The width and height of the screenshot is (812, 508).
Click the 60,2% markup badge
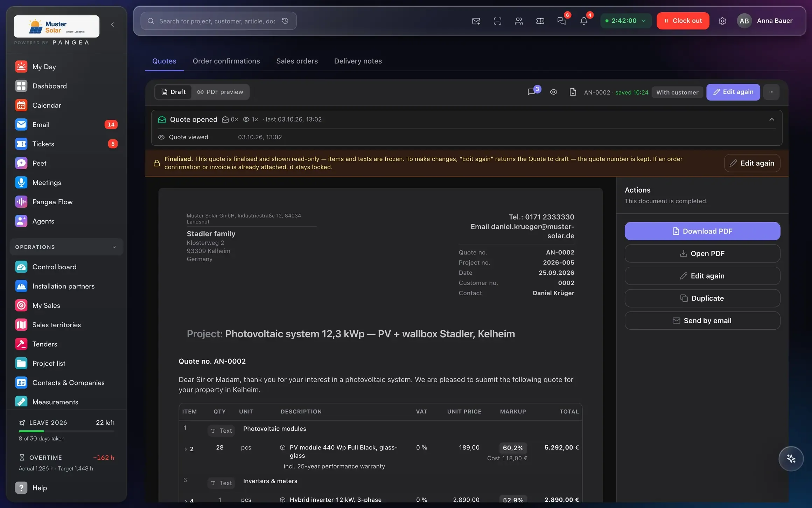coord(513,448)
